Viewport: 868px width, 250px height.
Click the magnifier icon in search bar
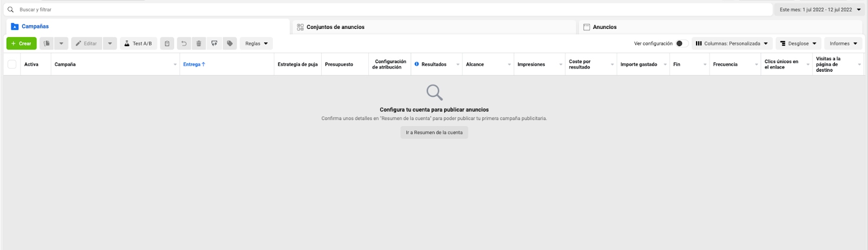pyautogui.click(x=10, y=10)
